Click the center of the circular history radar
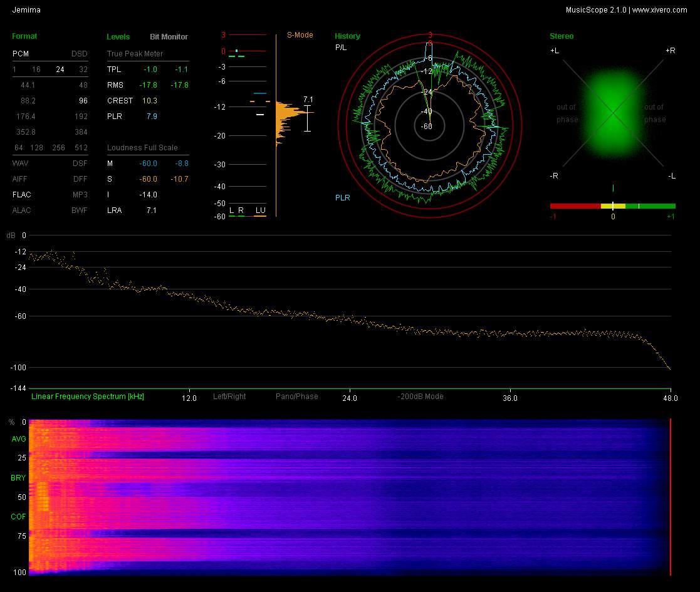The image size is (700, 592). click(x=430, y=126)
